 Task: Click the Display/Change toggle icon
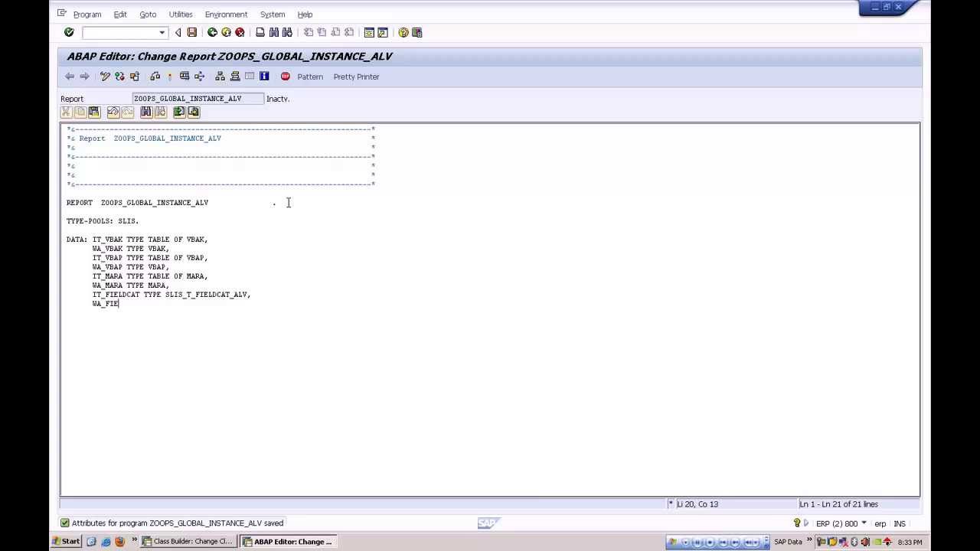coord(106,77)
